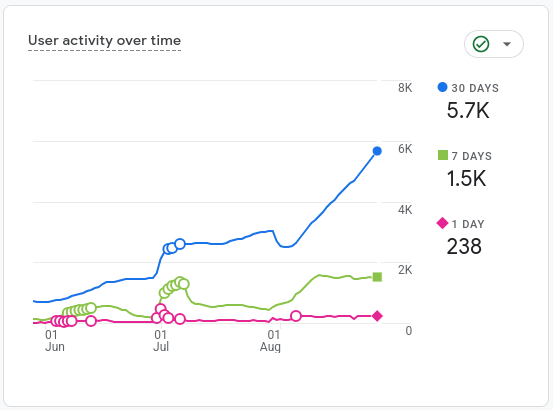The image size is (553, 410).
Task: Click the 238 one-day value
Action: point(464,246)
